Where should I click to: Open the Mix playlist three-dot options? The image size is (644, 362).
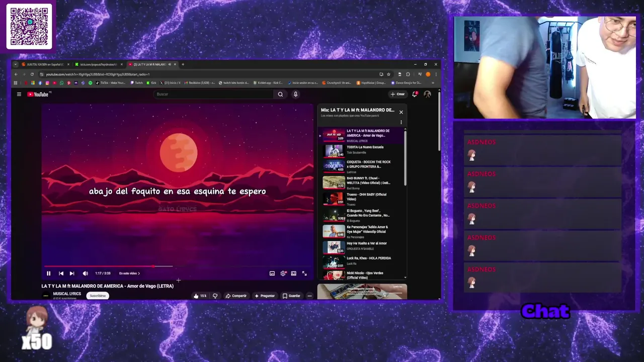(401, 122)
